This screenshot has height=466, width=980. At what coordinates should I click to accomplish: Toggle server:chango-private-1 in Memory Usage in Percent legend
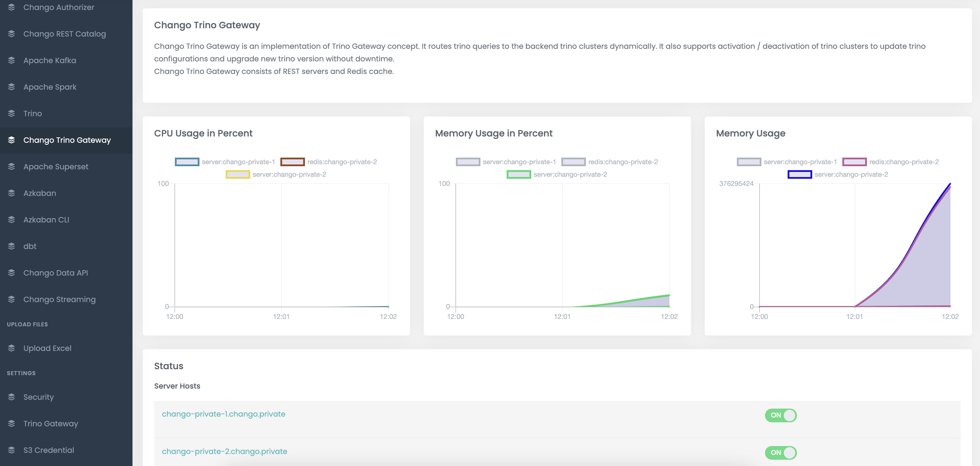point(506,162)
